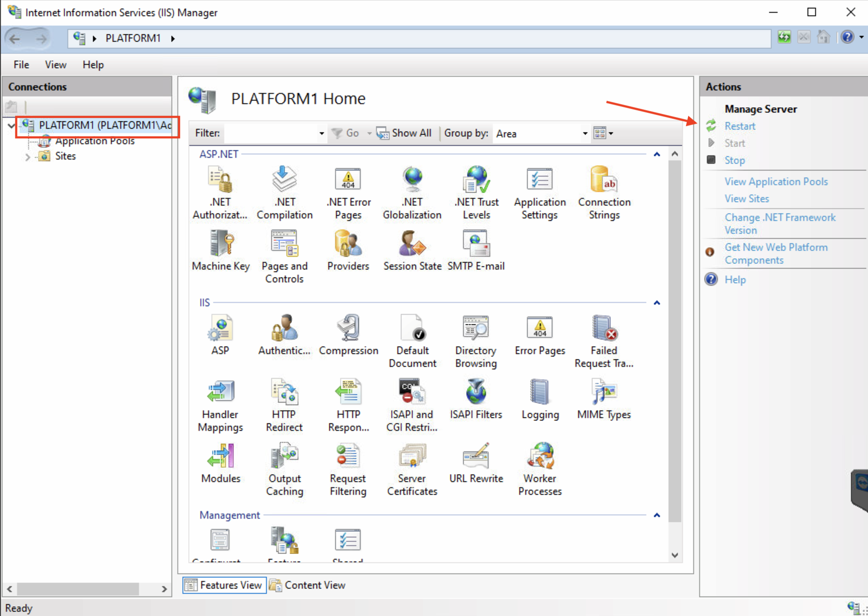Click Show All filter button
This screenshot has width=868, height=616.
pyautogui.click(x=404, y=133)
